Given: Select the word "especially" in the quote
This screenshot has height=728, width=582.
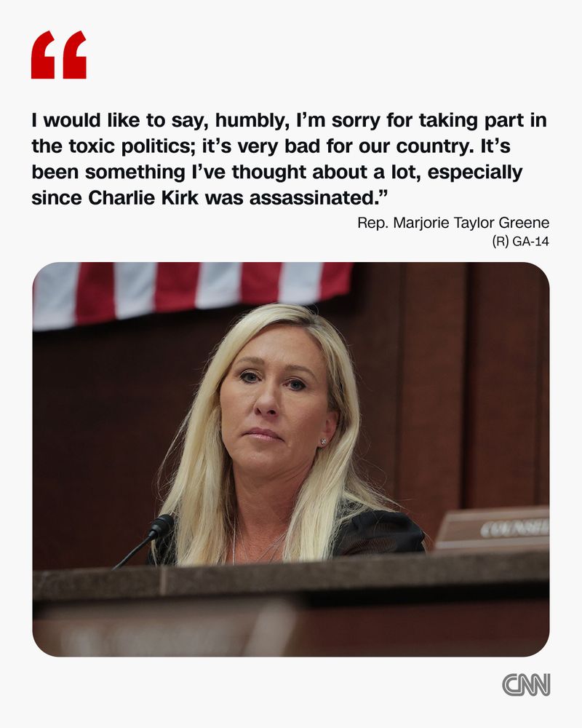Looking at the screenshot, I should 475,173.
